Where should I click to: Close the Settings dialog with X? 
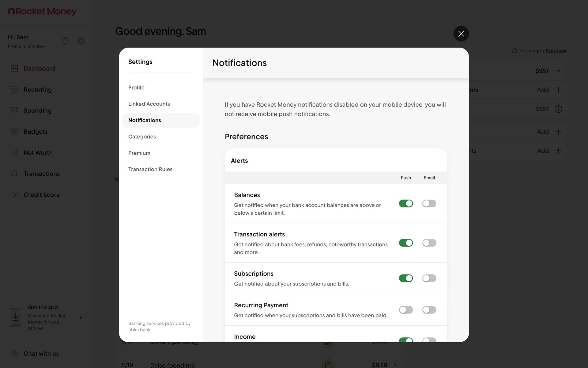461,34
